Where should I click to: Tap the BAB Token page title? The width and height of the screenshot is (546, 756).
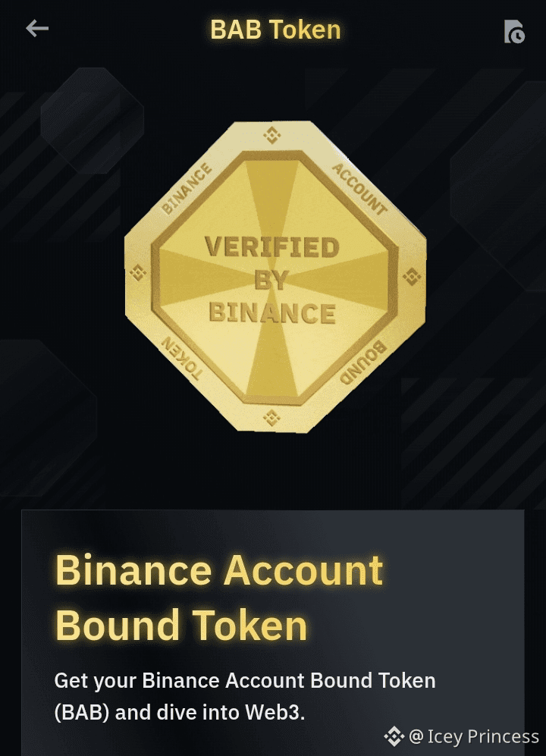[275, 30]
